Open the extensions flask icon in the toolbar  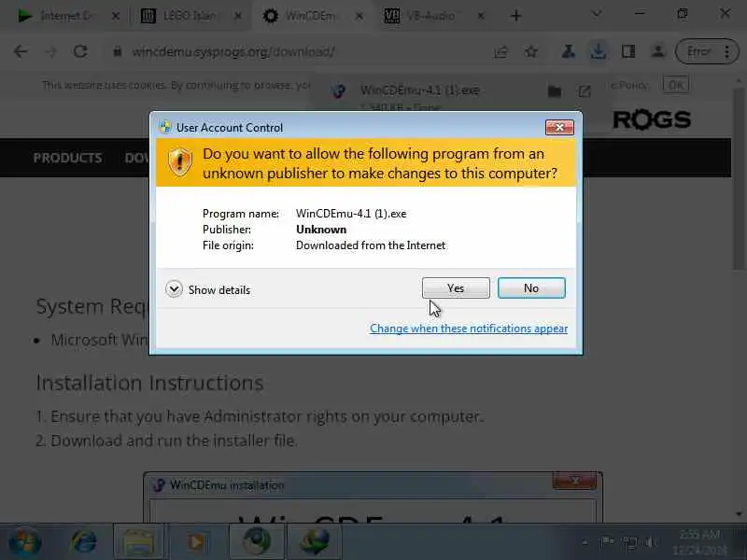pos(568,51)
